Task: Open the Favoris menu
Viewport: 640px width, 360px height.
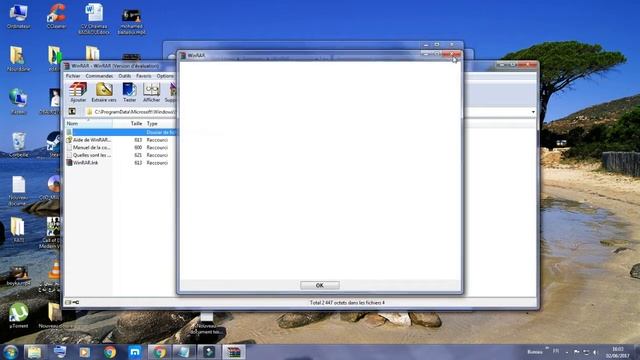Action: (144, 76)
